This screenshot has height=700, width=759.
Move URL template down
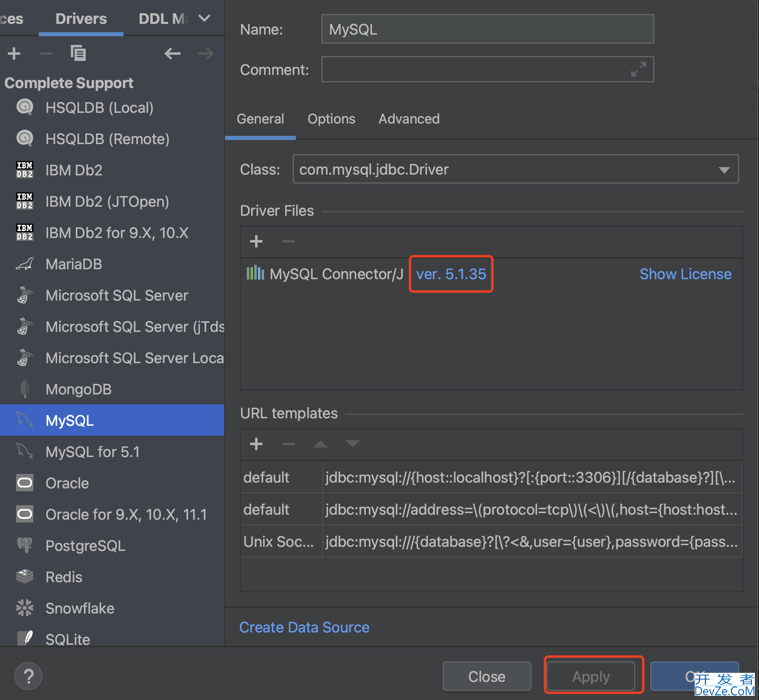tap(352, 444)
